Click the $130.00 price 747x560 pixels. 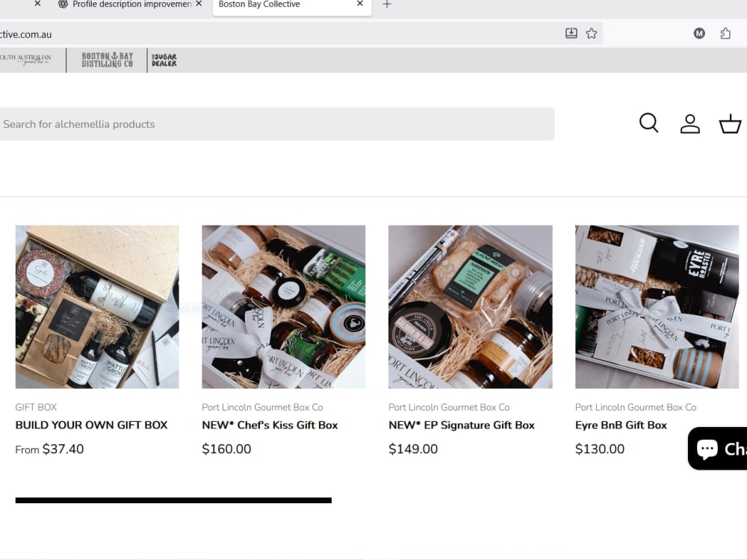click(600, 449)
